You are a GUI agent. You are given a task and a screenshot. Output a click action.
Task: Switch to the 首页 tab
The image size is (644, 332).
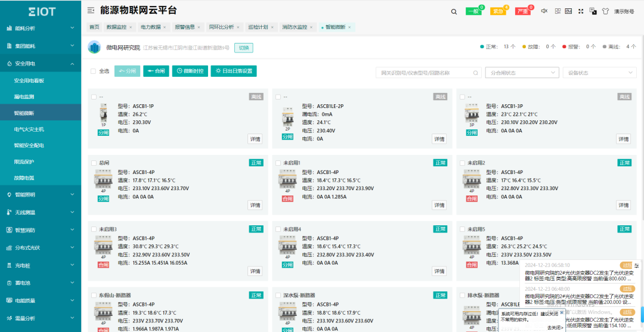(x=94, y=27)
